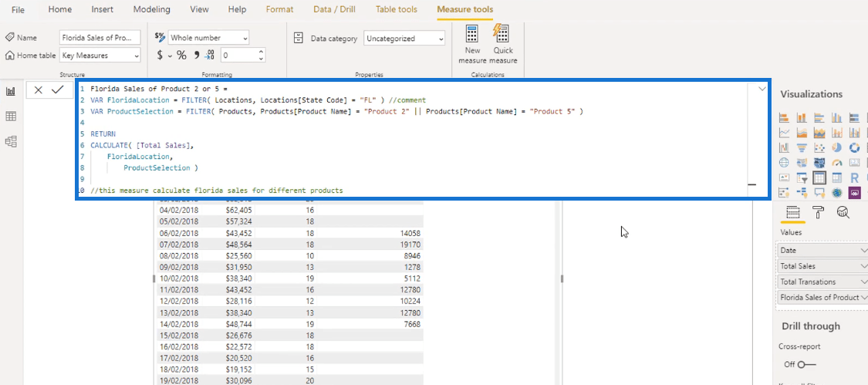Select slicer visualization
Image resolution: width=868 pixels, height=385 pixels.
coord(802,177)
